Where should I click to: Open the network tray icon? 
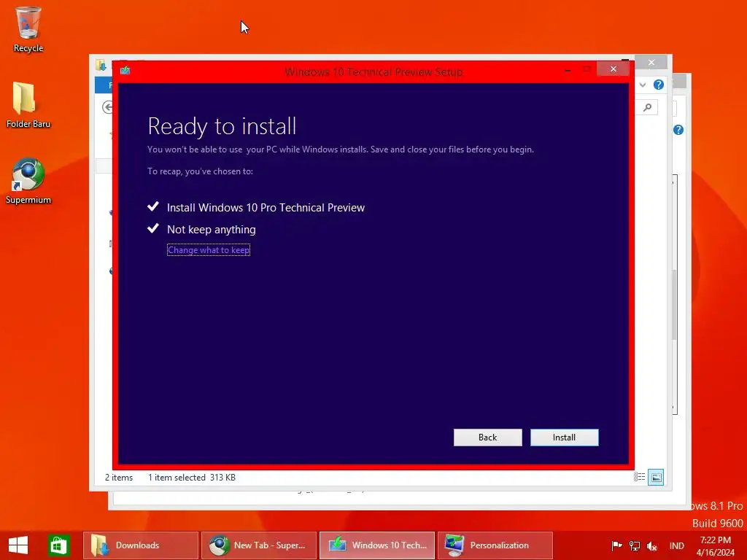pyautogui.click(x=634, y=545)
